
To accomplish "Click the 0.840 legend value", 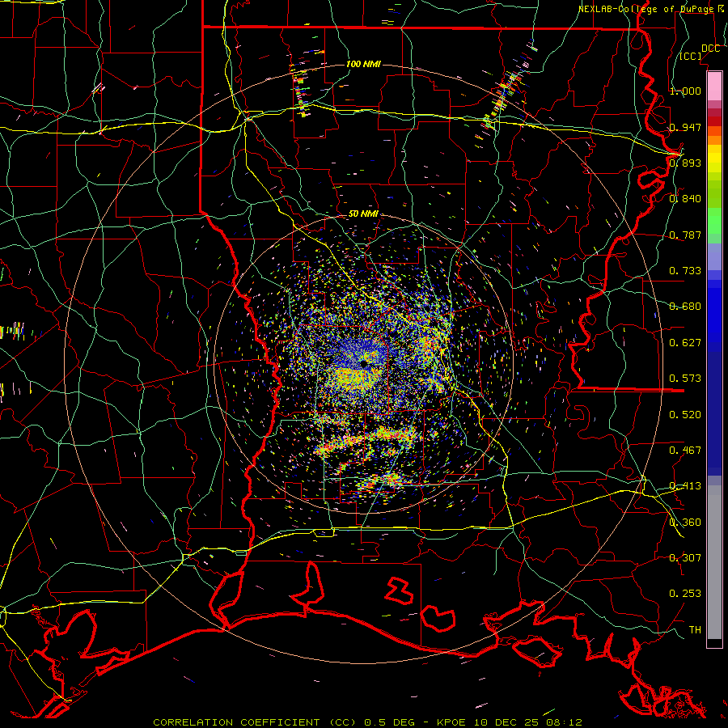I will pyautogui.click(x=685, y=199).
